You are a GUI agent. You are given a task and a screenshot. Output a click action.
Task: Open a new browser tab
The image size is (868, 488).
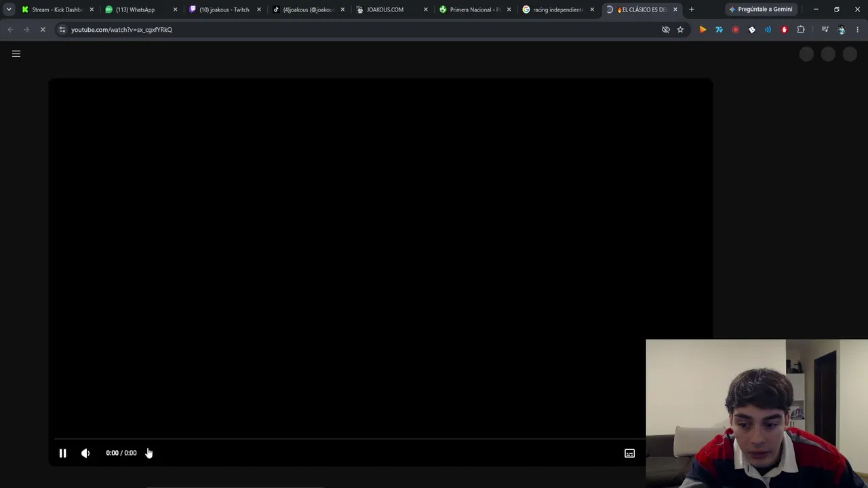point(692,9)
